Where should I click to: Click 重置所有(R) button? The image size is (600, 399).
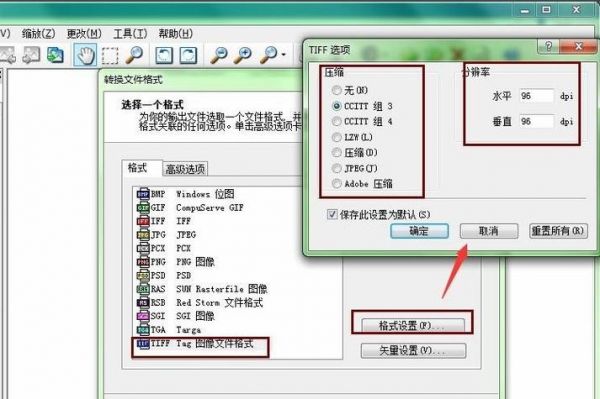point(558,231)
